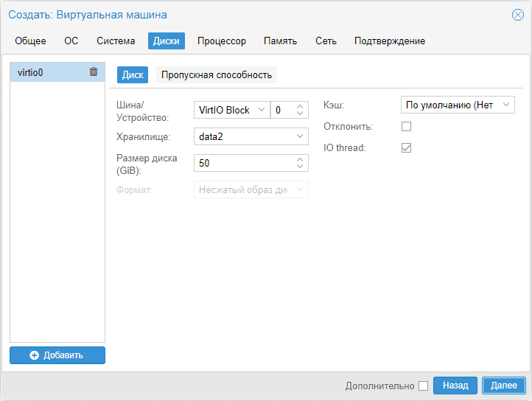The image size is (532, 401).
Task: Toggle the IO thread checkbox
Action: point(406,147)
